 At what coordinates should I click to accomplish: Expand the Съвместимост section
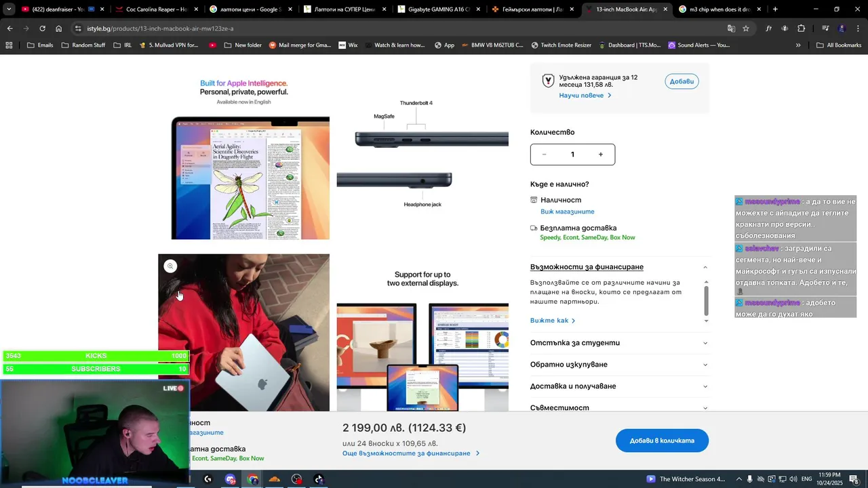(619, 407)
